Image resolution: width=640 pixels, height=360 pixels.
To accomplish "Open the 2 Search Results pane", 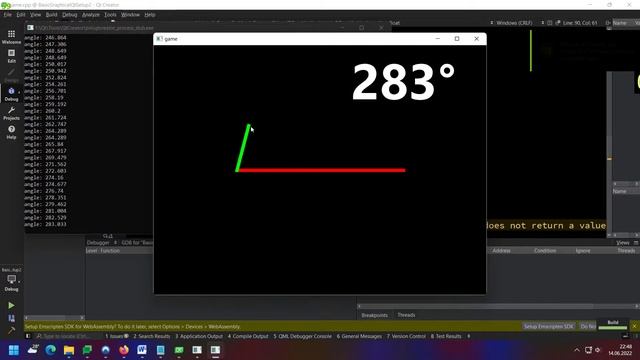I will click(151, 336).
